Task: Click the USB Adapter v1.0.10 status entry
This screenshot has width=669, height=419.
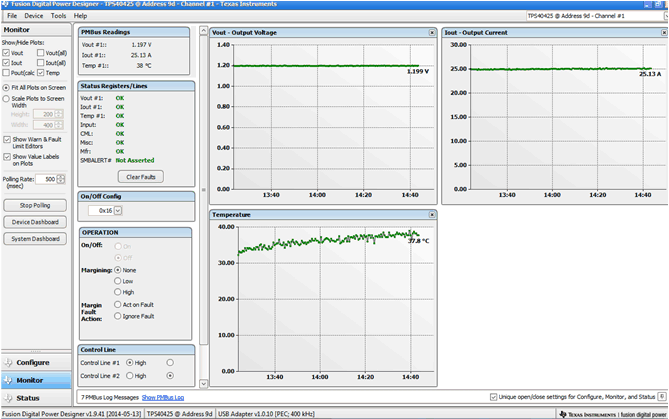Action: pyautogui.click(x=266, y=414)
